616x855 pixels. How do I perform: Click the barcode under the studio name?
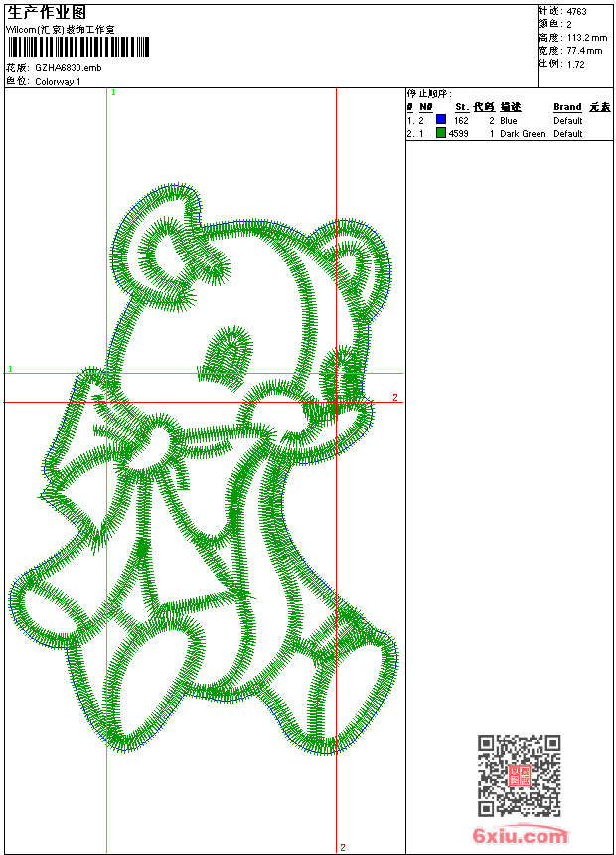click(77, 47)
